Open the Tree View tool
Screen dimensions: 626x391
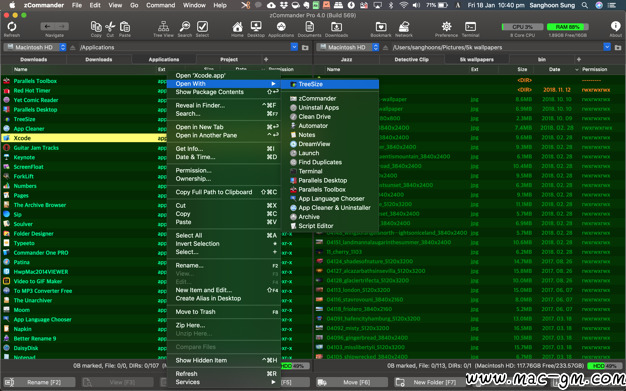coord(163,27)
